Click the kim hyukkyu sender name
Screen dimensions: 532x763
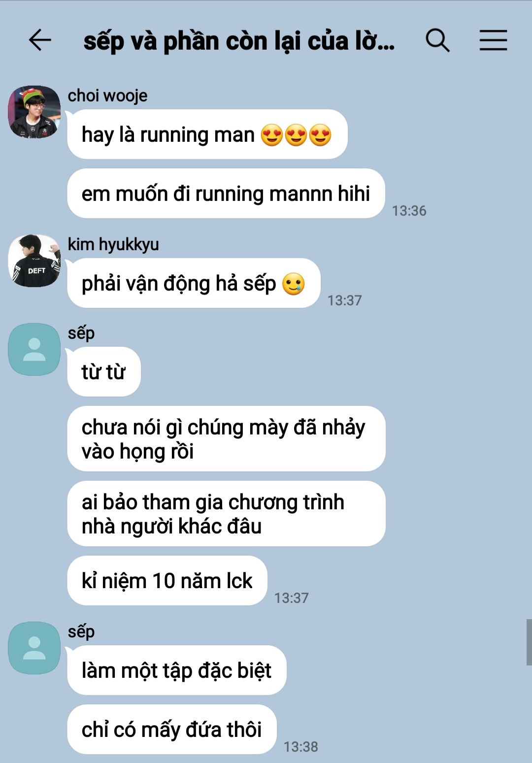113,244
